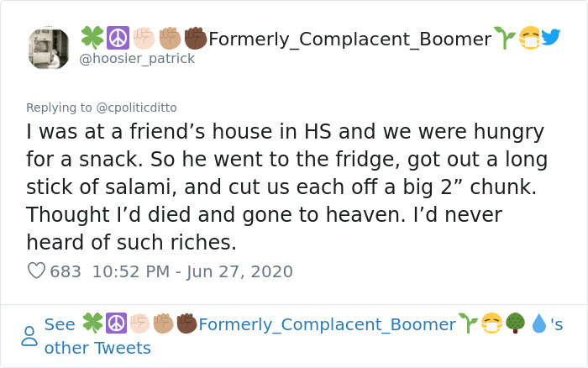The width and height of the screenshot is (588, 368).
Task: Open the user's profile avatar picture
Action: (49, 48)
